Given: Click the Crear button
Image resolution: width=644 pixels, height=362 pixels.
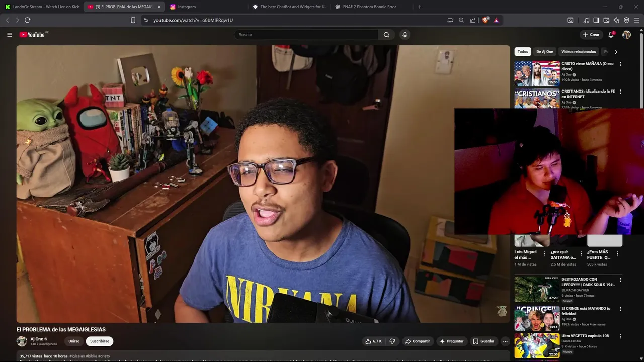Looking at the screenshot, I should click(591, 35).
